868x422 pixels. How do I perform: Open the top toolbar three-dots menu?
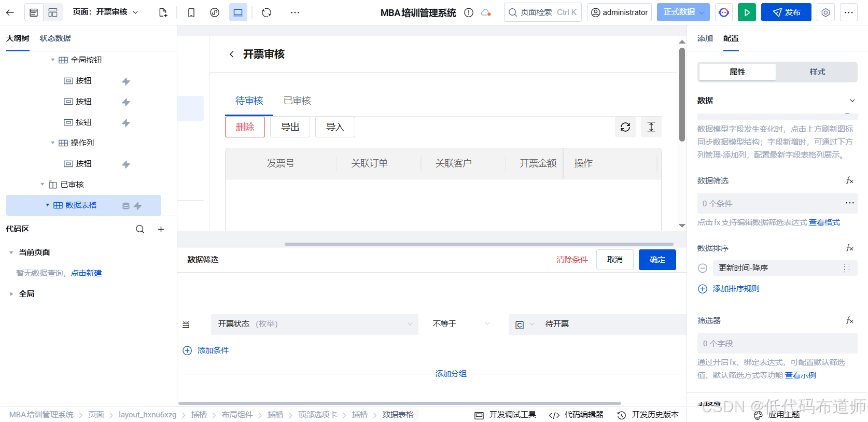(295, 12)
